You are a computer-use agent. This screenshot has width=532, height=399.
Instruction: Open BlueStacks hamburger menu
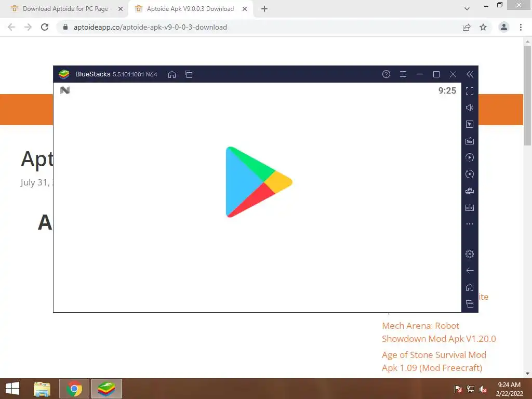pos(403,74)
